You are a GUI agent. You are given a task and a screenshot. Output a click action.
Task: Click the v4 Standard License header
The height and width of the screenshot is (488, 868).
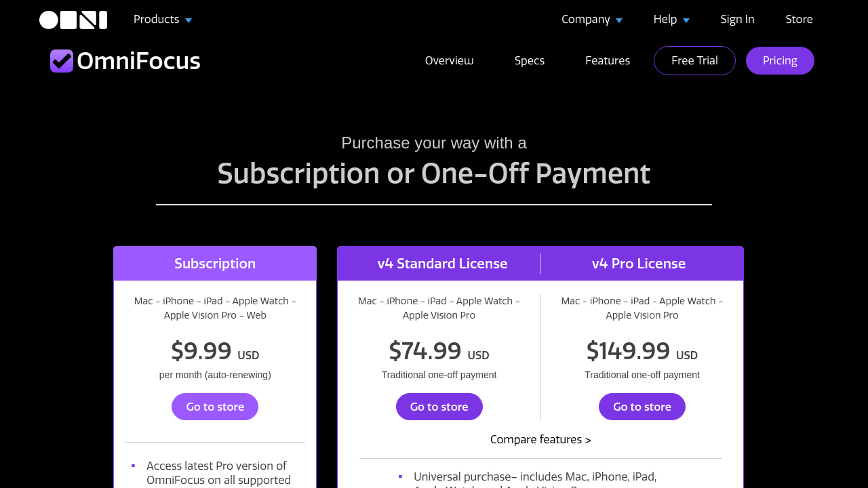click(442, 264)
